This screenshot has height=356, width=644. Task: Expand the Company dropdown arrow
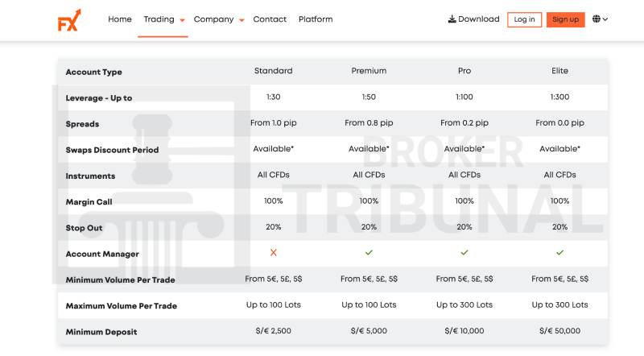click(242, 20)
